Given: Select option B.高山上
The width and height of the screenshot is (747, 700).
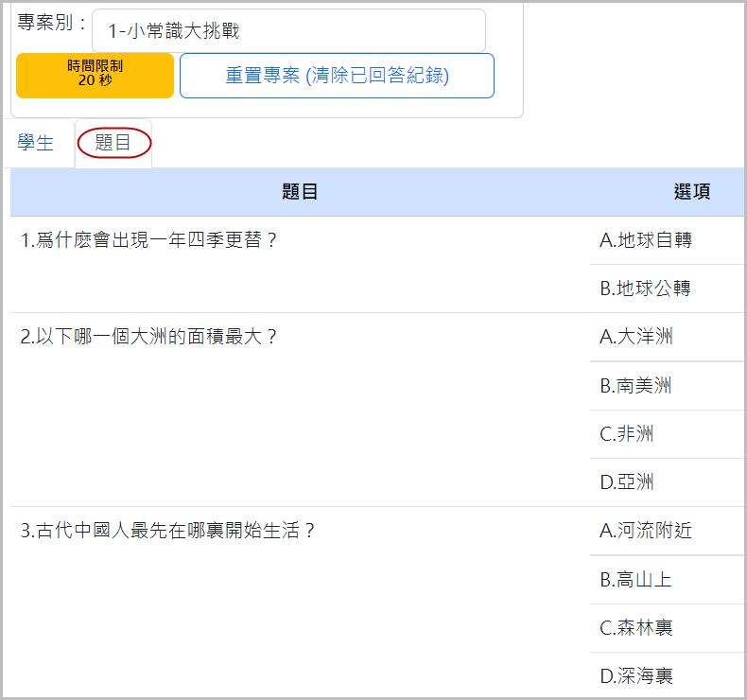Looking at the screenshot, I should coord(636,580).
